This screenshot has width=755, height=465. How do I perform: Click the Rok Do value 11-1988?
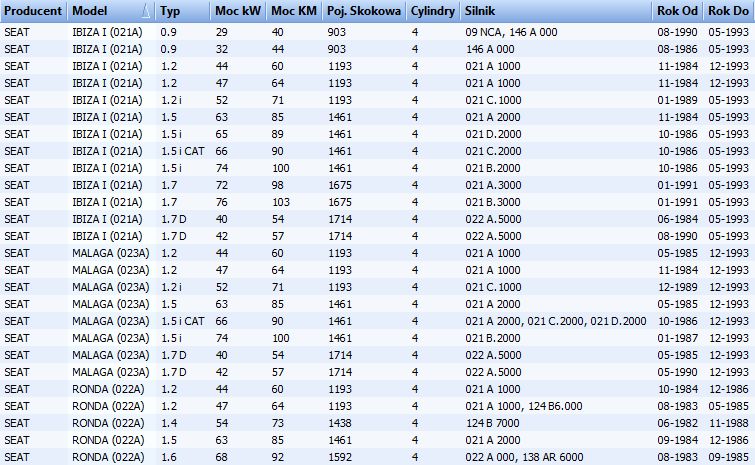(729, 423)
